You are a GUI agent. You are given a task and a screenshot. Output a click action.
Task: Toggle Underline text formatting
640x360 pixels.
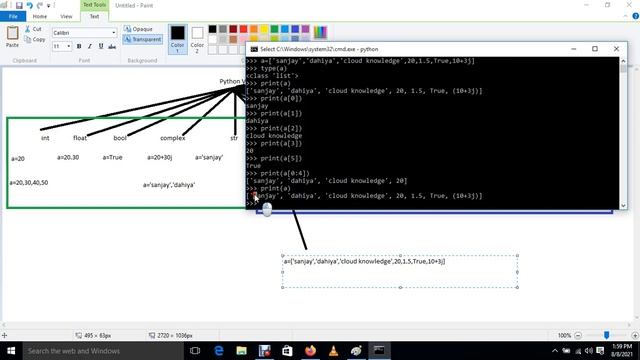click(x=101, y=47)
